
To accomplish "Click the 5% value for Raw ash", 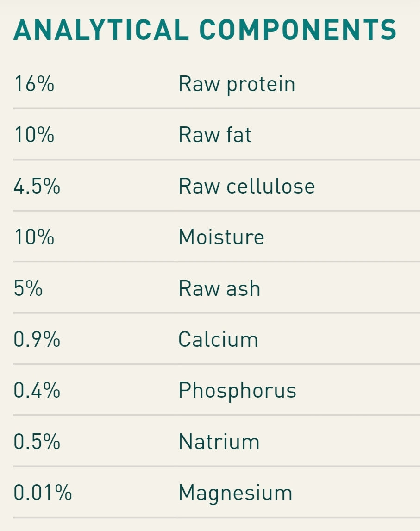I will [x=28, y=289].
